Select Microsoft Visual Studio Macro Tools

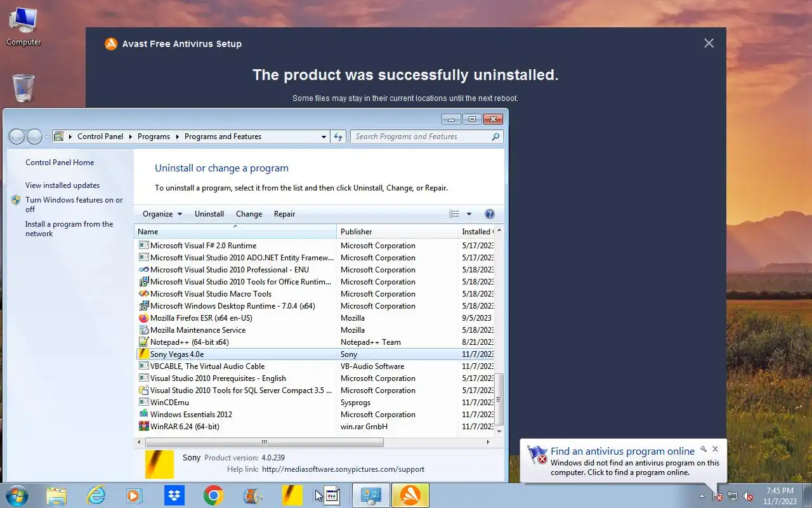tap(315, 294)
